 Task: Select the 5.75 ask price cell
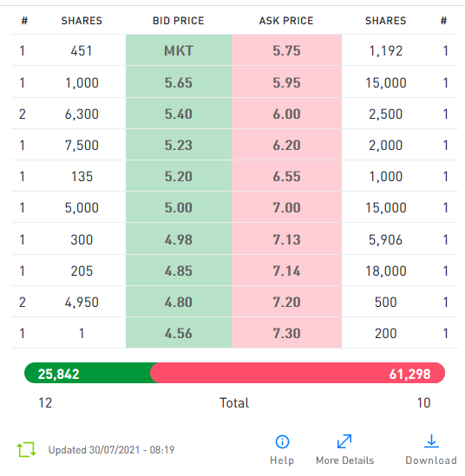286,50
